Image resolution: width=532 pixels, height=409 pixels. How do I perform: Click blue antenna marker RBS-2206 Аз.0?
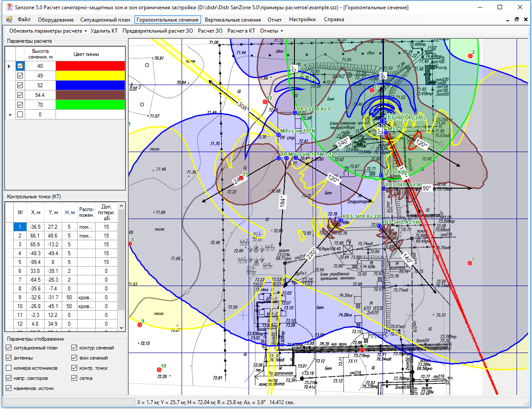point(295,113)
